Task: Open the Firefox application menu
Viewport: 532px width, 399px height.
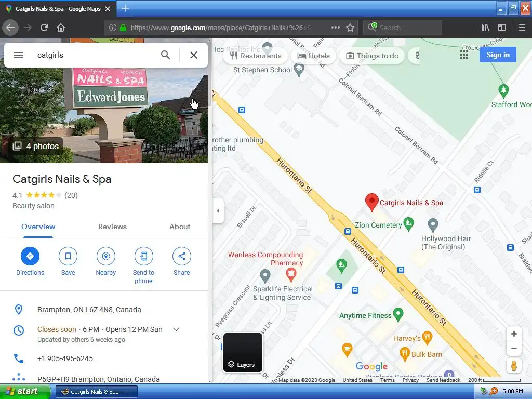Action: [522, 28]
